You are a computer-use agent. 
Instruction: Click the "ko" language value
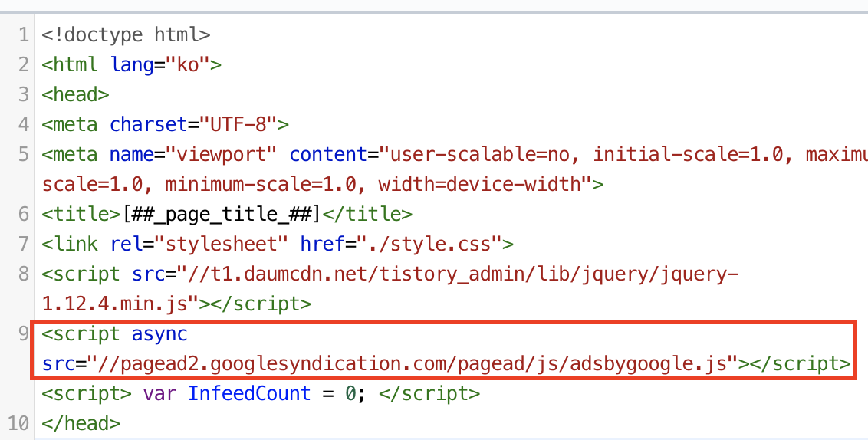(188, 64)
